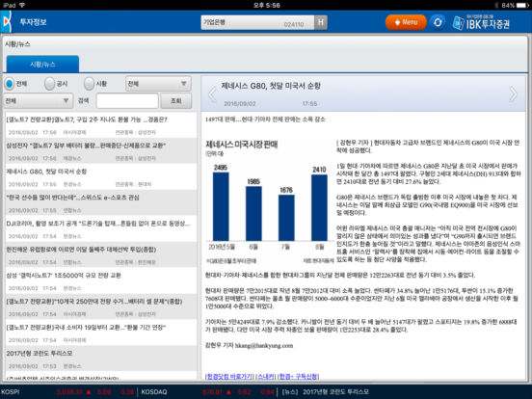Open news '한국 선수들 많이 받다는데 스위스도 e-스포츠 관심'
The width and height of the screenshot is (532, 399).
[101, 203]
